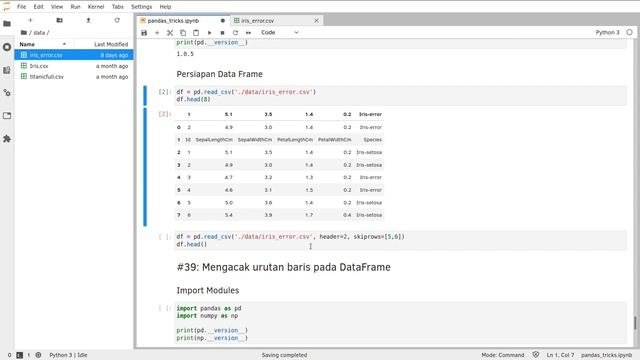Click Mode: Command in status bar
This screenshot has height=360, width=640.
(502, 355)
